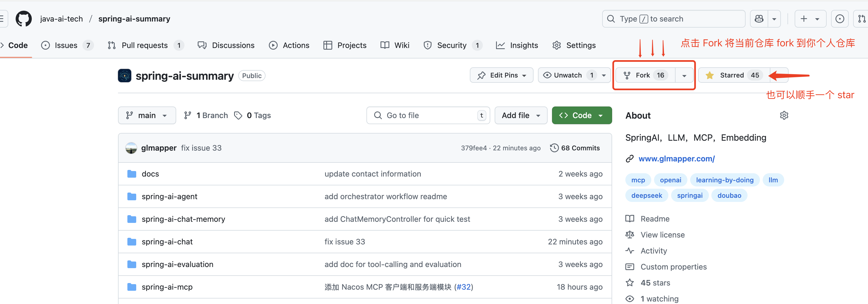Open the pull requests icon in header
868x304 pixels.
pos(861,19)
